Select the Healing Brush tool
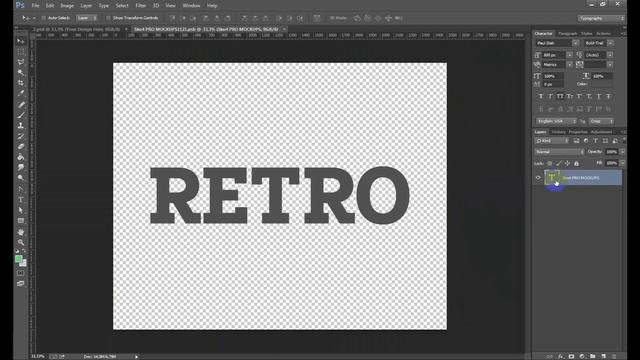The height and width of the screenshot is (360, 640). [x=21, y=105]
